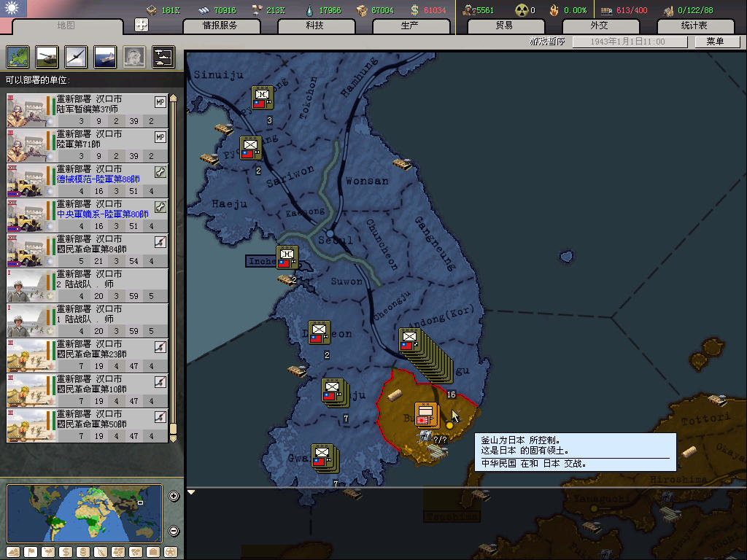Switch to the 科技 technology tab
The image size is (747, 560).
point(315,26)
